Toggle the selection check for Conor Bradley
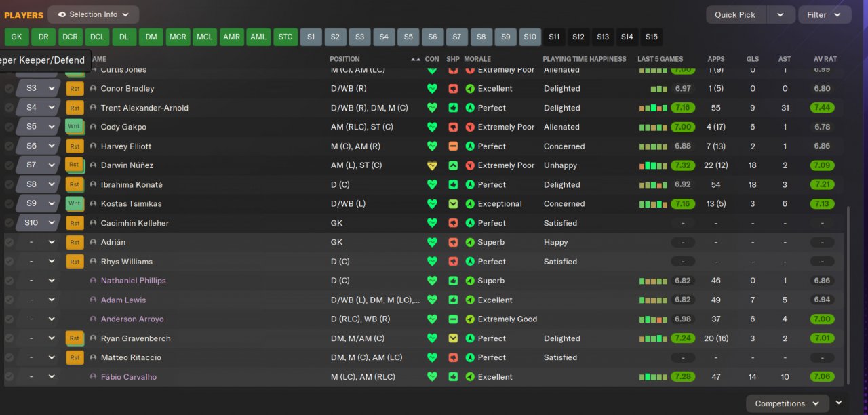This screenshot has height=415, width=868. pyautogui.click(x=9, y=89)
